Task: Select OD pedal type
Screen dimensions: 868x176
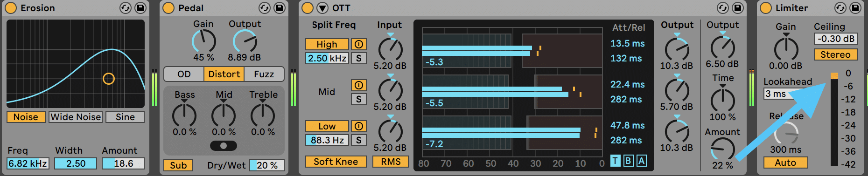Action: coord(184,74)
